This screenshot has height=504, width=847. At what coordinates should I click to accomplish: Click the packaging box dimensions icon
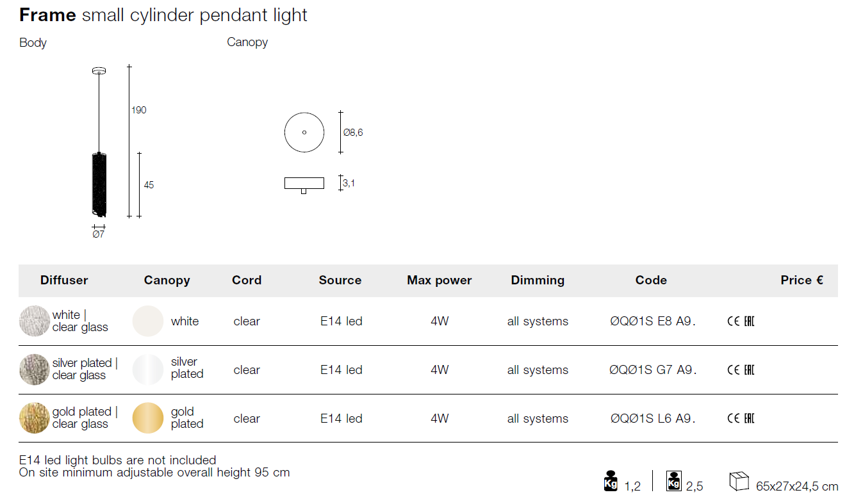(739, 481)
